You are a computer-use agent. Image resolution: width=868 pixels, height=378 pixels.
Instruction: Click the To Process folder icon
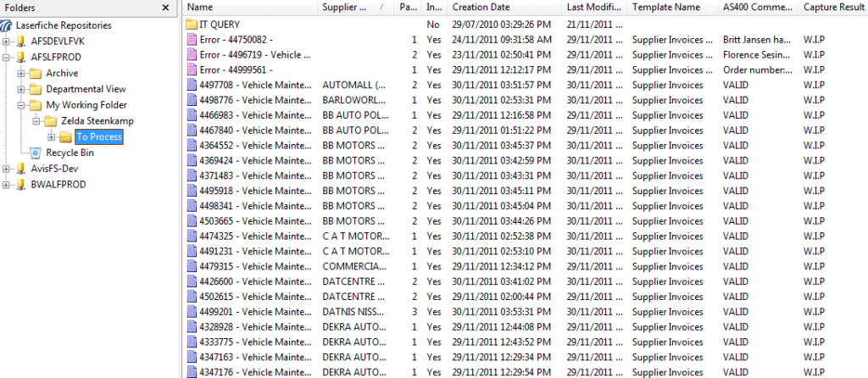(x=66, y=136)
